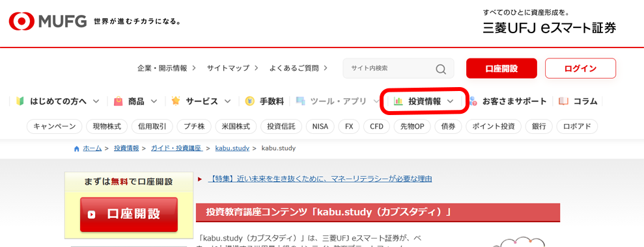
Task: Click the 三菱UFJ eスマート証券 logo
Action: point(550,27)
